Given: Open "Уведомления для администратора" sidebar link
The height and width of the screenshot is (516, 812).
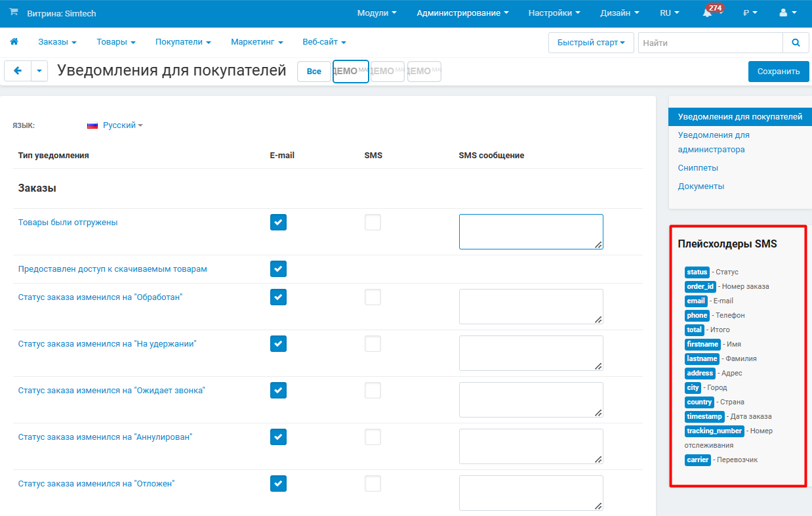Looking at the screenshot, I should pos(714,142).
